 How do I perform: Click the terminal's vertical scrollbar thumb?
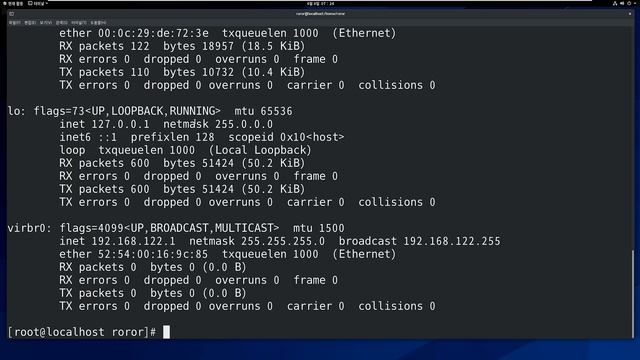point(633,293)
